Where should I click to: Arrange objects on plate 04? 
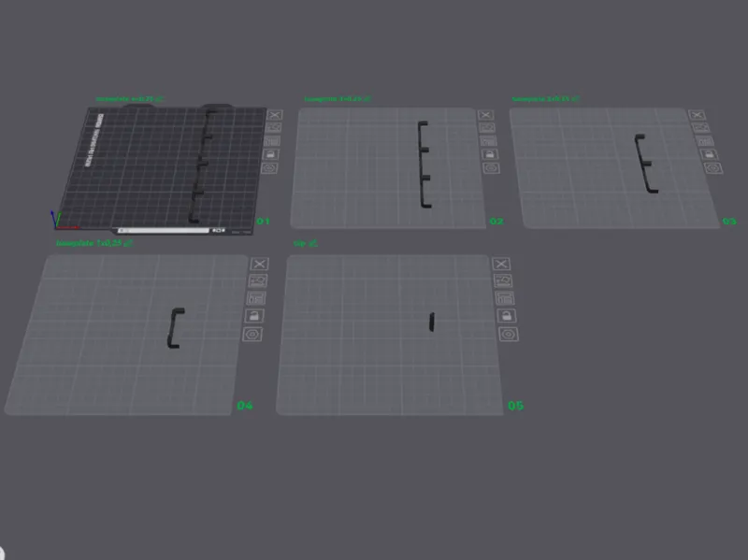256,298
